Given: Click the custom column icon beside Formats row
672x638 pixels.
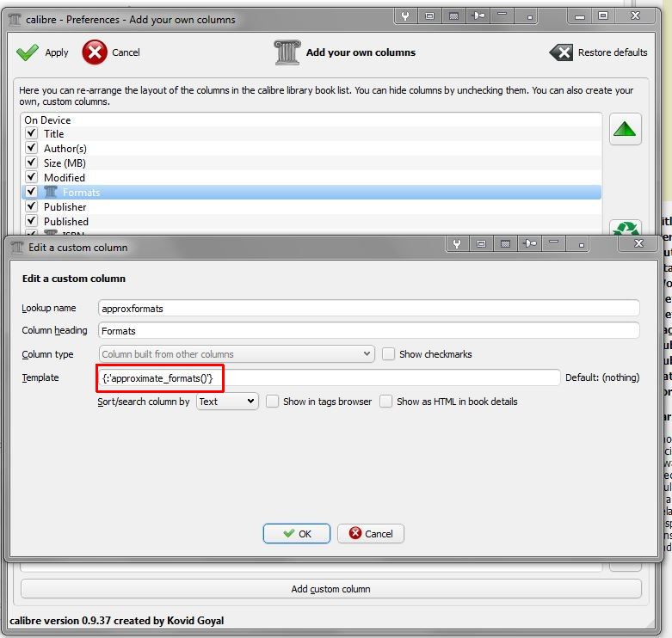Looking at the screenshot, I should click(x=51, y=192).
